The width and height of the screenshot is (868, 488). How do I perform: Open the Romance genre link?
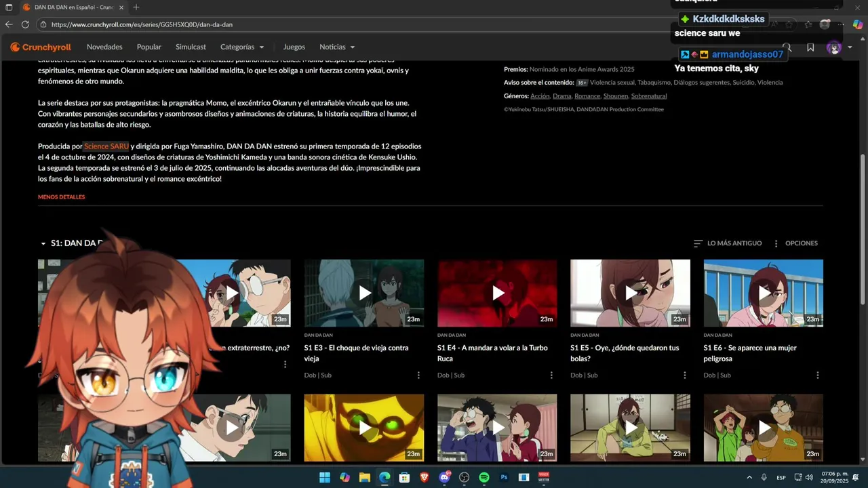(x=587, y=96)
